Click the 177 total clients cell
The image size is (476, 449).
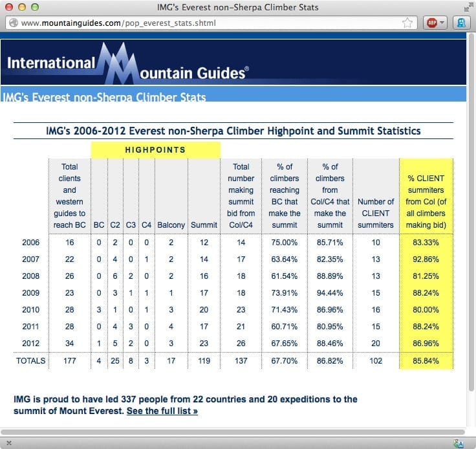coord(69,360)
